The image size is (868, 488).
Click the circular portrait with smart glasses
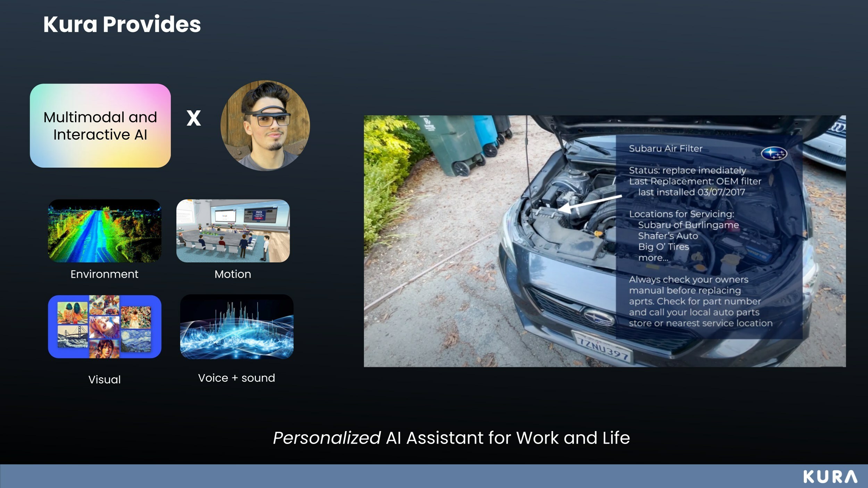(x=265, y=126)
